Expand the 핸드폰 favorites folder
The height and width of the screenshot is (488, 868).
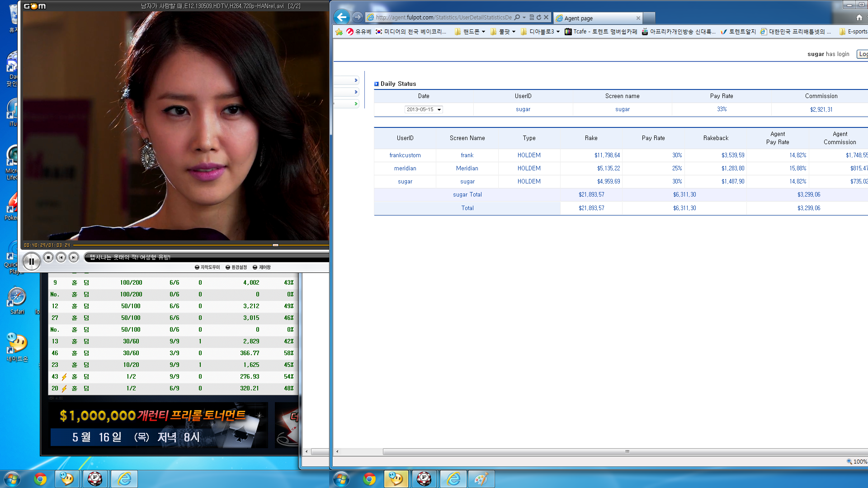pyautogui.click(x=470, y=32)
